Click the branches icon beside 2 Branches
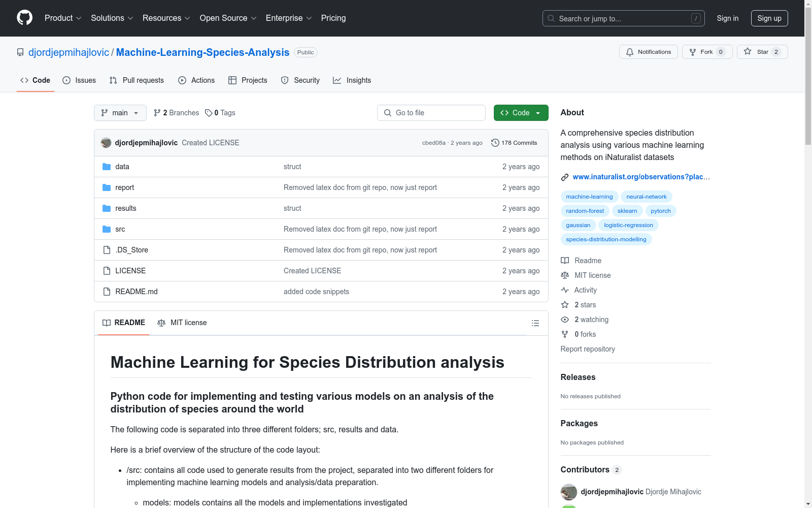The image size is (812, 508). [157, 113]
